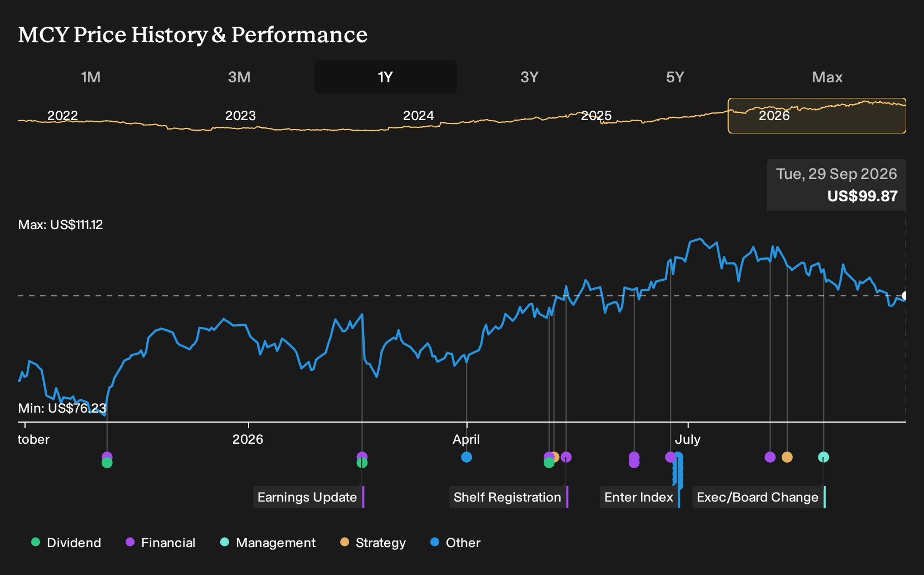Toggle the Financial legend filter
Image resolution: width=924 pixels, height=575 pixels.
(161, 543)
